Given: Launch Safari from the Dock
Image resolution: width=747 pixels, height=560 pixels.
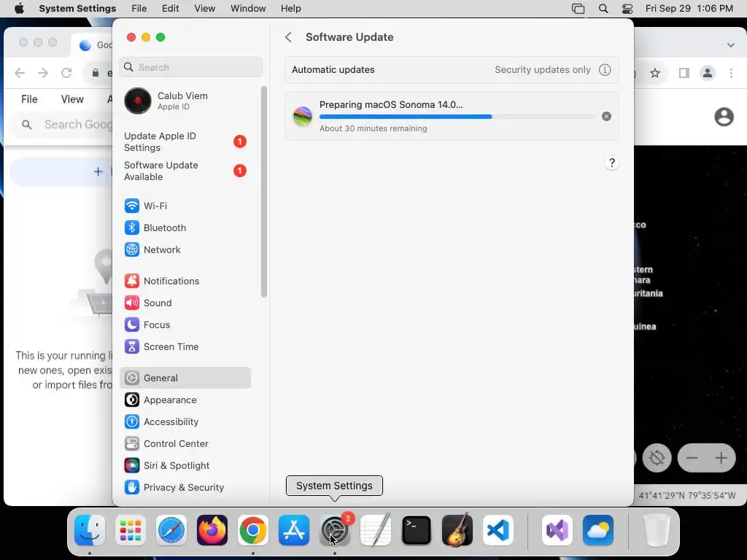Looking at the screenshot, I should 171,530.
